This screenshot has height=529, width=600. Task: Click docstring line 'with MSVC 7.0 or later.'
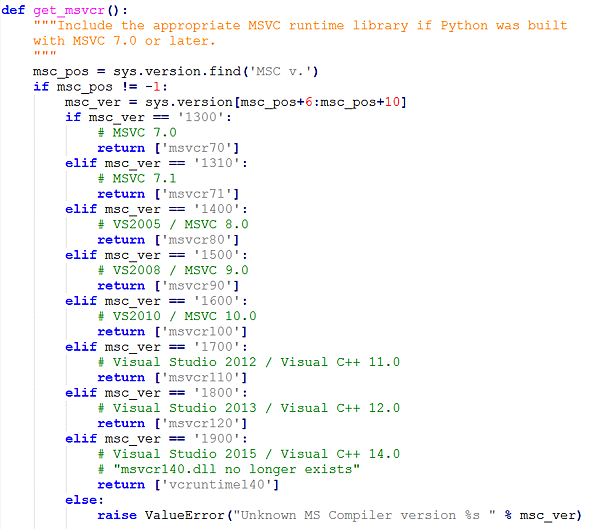(x=124, y=41)
